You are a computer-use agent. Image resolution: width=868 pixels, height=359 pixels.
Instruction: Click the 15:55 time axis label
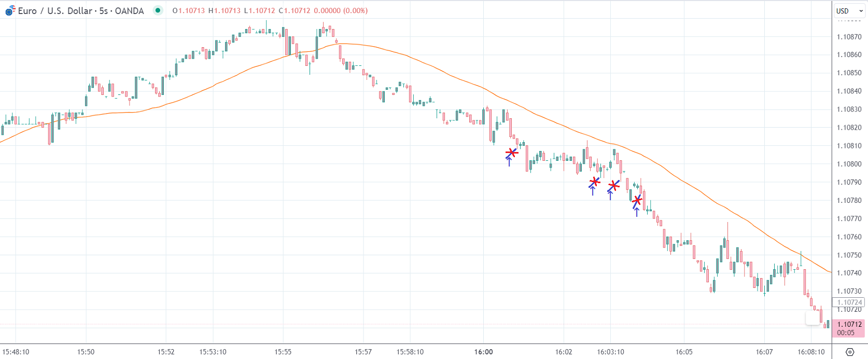coord(283,352)
